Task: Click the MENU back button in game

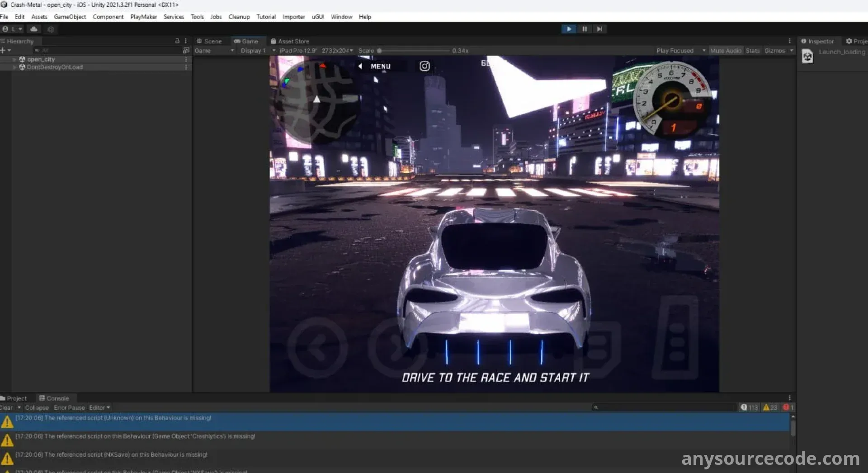Action: [x=375, y=66]
